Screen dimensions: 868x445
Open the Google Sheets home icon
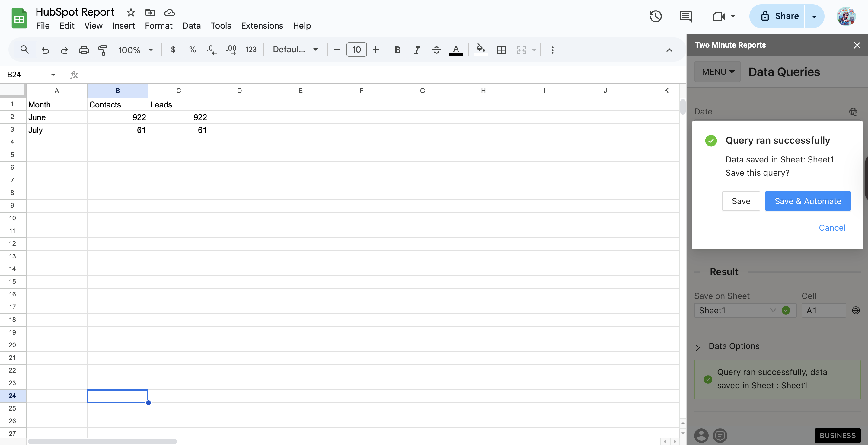point(19,18)
